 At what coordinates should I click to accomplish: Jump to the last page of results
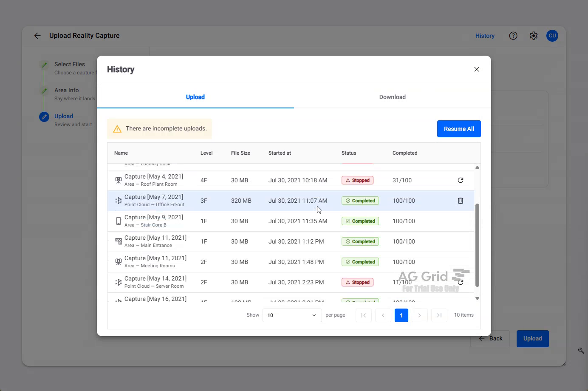coord(439,315)
